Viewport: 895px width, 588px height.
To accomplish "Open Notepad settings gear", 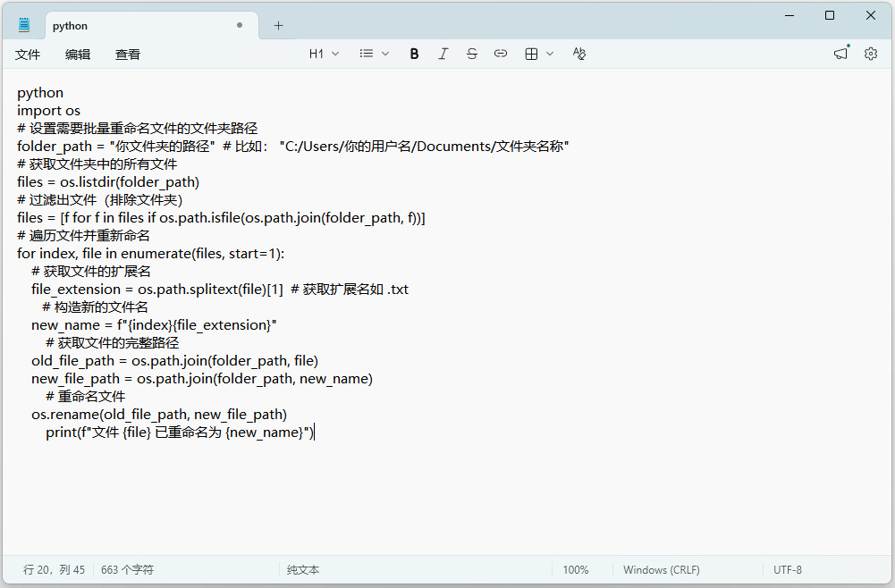I will tap(871, 54).
